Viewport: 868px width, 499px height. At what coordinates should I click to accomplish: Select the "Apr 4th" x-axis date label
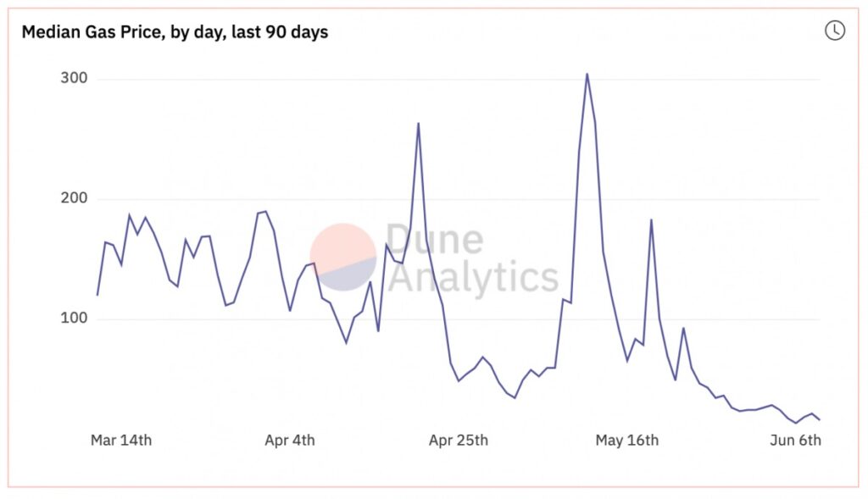click(290, 440)
